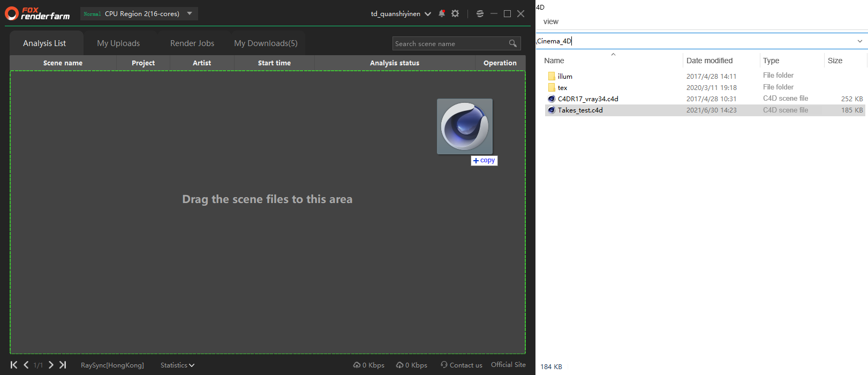Open the My Downloads(5) tab
868x375 pixels.
(266, 43)
